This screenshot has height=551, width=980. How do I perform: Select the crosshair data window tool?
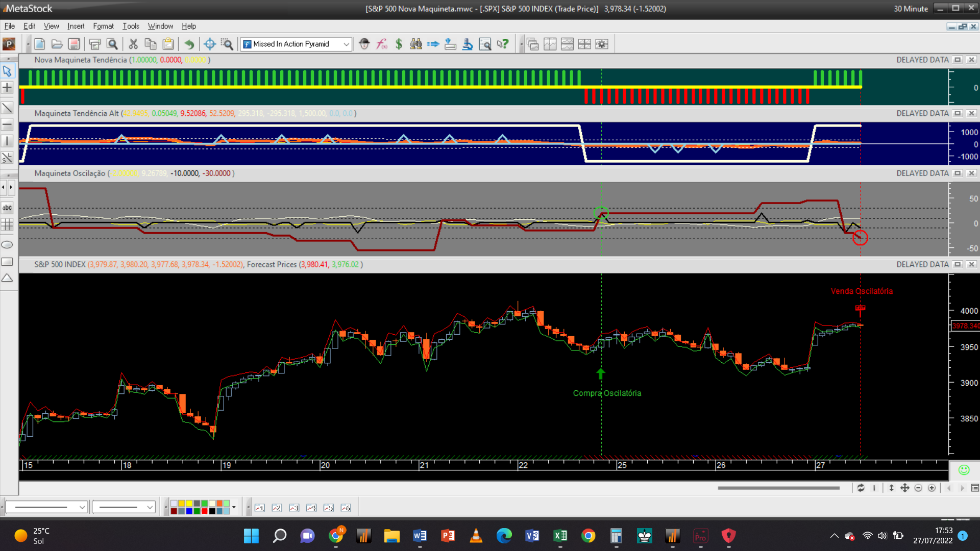coord(209,44)
